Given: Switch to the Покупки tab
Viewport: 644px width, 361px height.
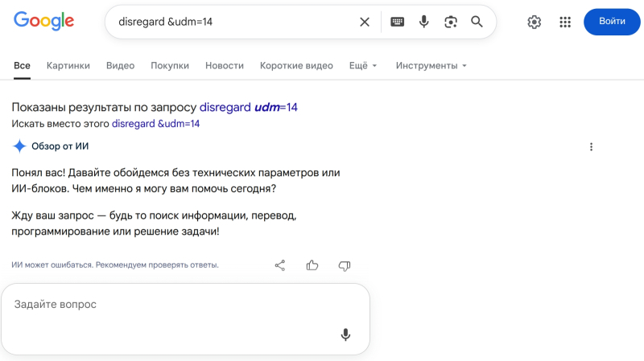Looking at the screenshot, I should click(x=170, y=66).
